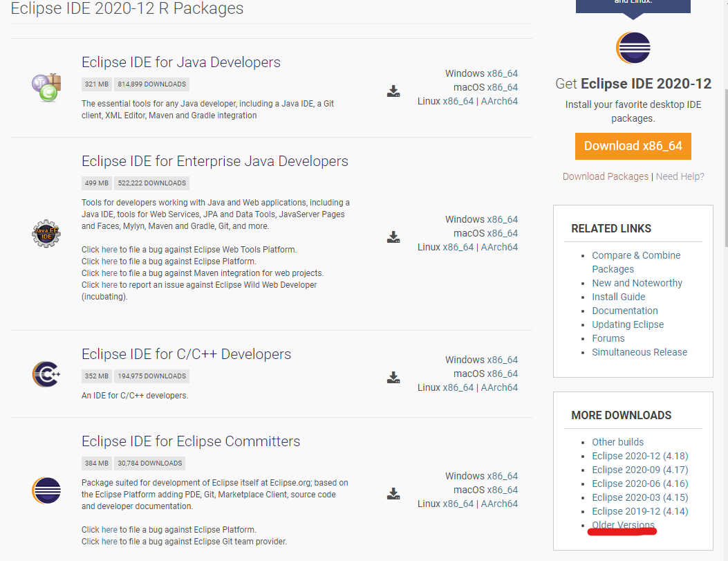
Task: Download Enterprise Java macOS x86_64
Action: [x=503, y=233]
